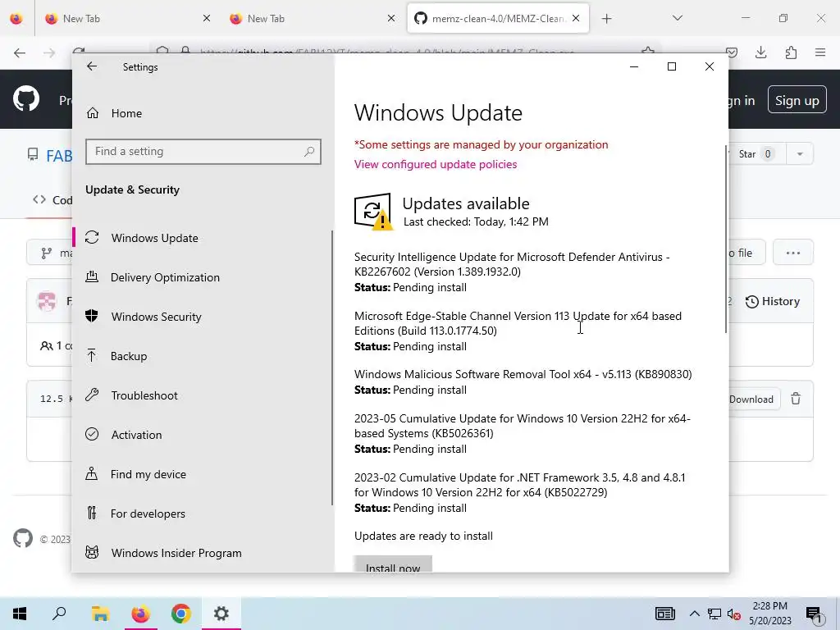
Task: Star the GitHub repository
Action: tap(756, 153)
